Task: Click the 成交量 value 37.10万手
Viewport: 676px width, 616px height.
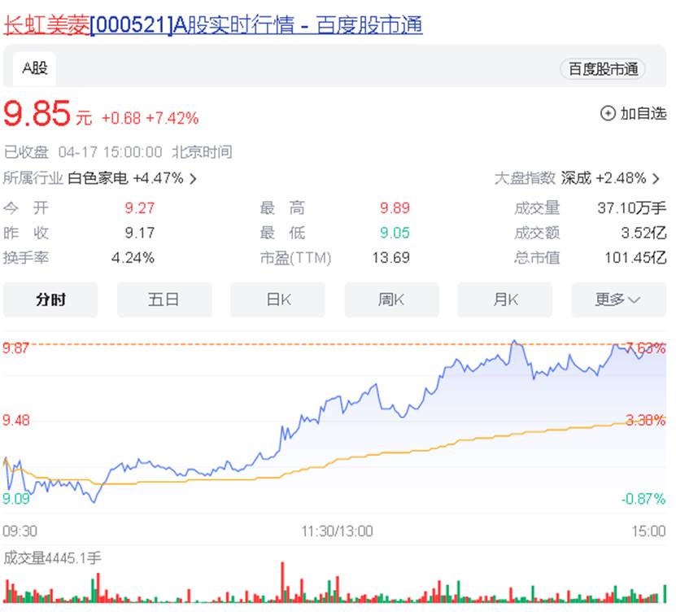Action: (632, 208)
